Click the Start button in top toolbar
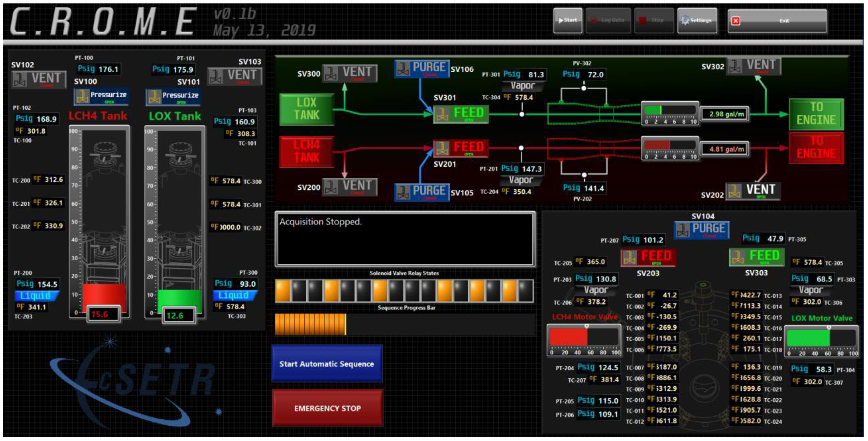Image resolution: width=868 pixels, height=441 pixels. (x=567, y=20)
